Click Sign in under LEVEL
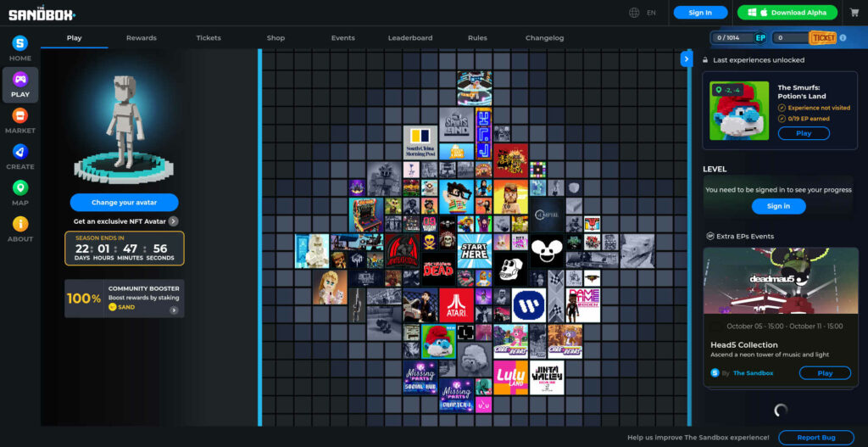This screenshot has width=868, height=447. (778, 206)
